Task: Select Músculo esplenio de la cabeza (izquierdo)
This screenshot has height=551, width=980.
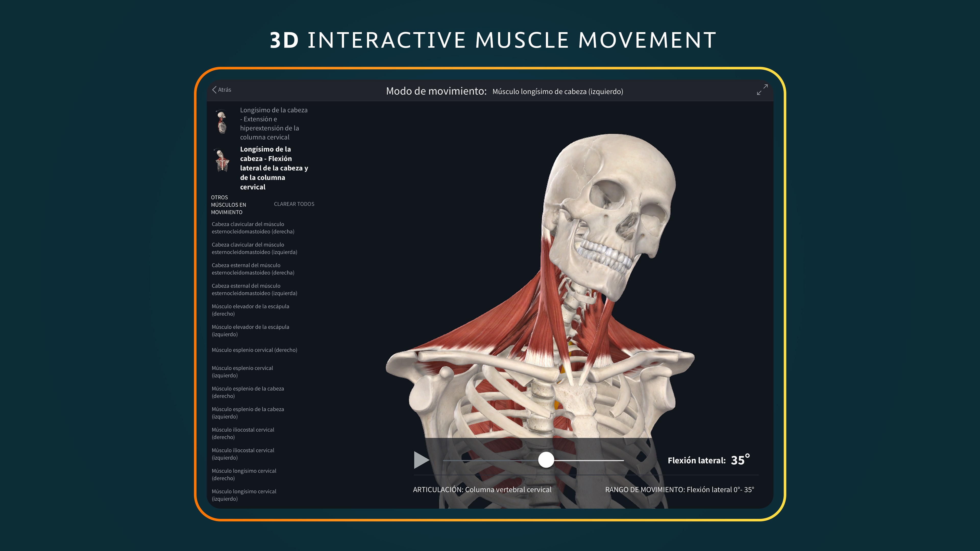Action: pos(248,412)
